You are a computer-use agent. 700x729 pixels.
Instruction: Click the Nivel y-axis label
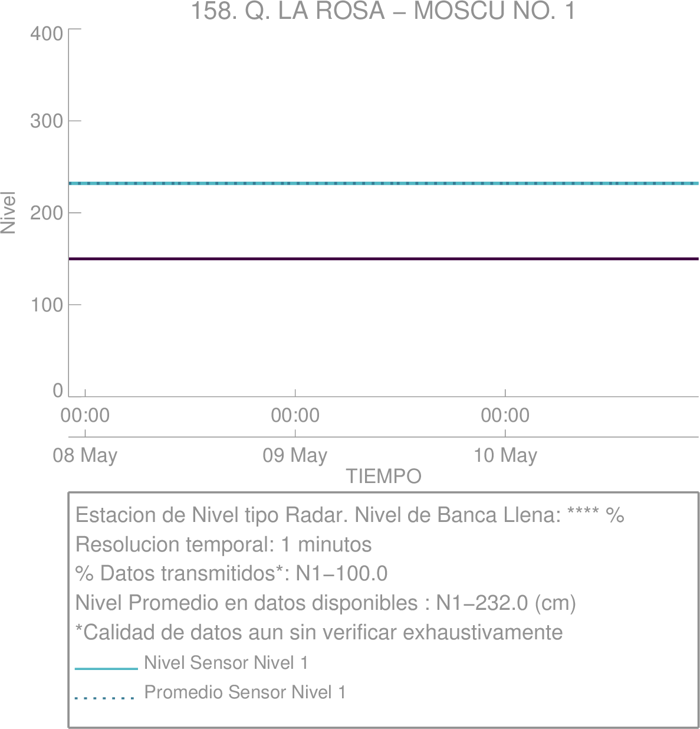(8, 212)
